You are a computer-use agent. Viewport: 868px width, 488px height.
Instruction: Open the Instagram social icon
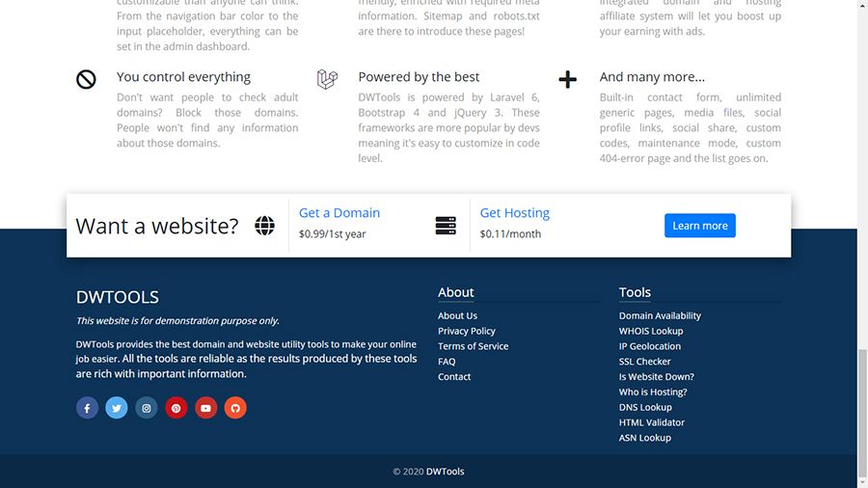(x=147, y=408)
